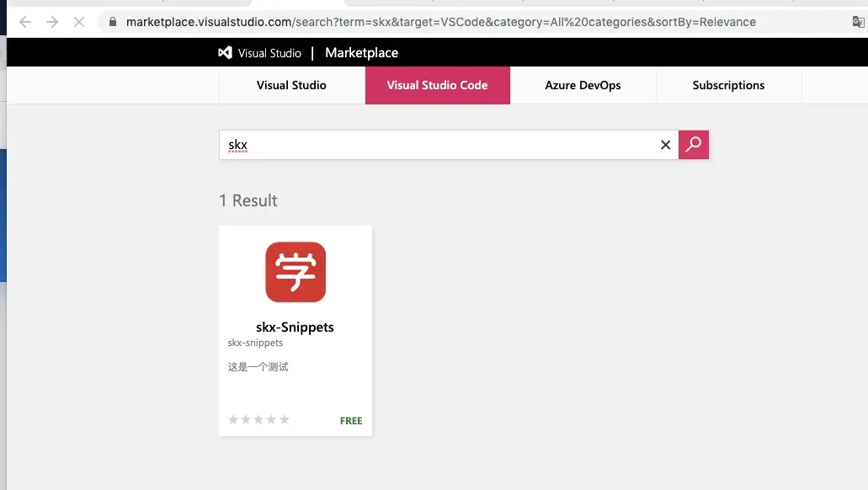Open the Marketplace home link

click(x=361, y=52)
